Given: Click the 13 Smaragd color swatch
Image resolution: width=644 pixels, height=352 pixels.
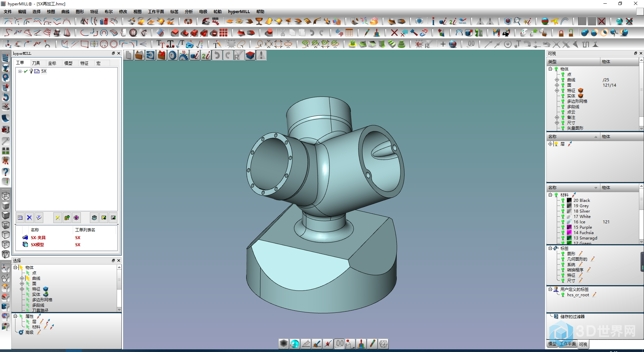Looking at the screenshot, I should click(x=569, y=238).
